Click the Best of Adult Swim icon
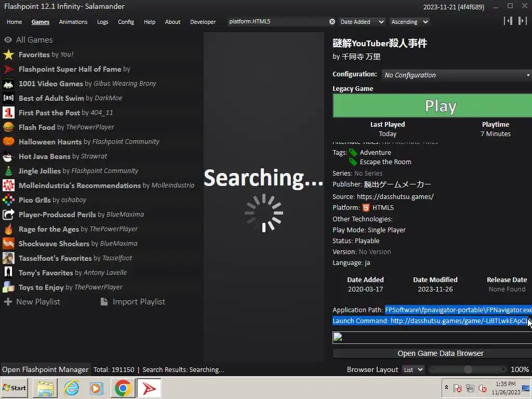The image size is (532, 399). click(x=8, y=98)
